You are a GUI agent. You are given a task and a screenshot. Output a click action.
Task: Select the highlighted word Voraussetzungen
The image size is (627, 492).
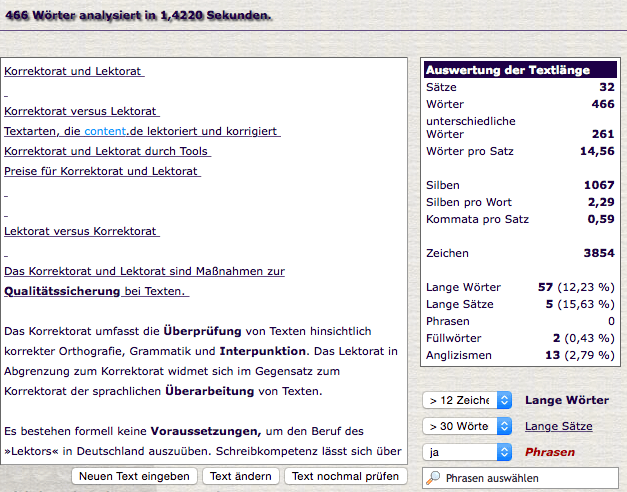(204, 431)
